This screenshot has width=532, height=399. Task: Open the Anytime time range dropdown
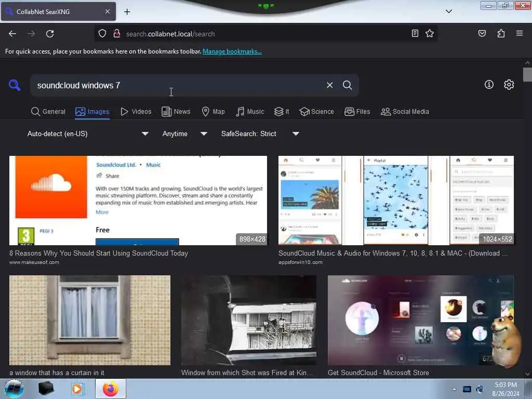[184, 134]
